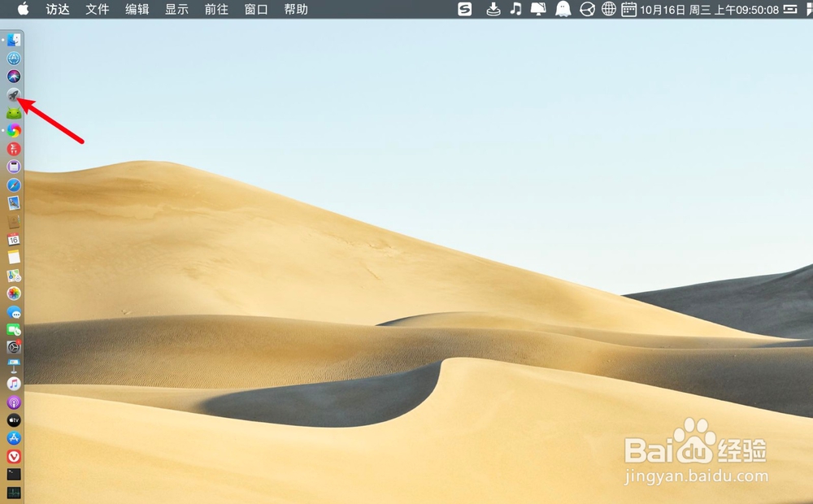
Task: Open the 文件 menu
Action: [98, 9]
